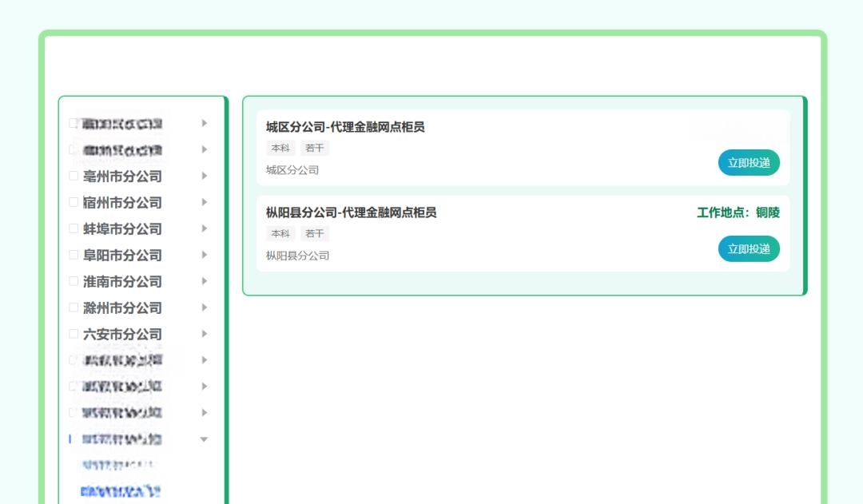863x504 pixels.
Task: Click 立即投递 for 城区分公司 job
Action: [749, 163]
